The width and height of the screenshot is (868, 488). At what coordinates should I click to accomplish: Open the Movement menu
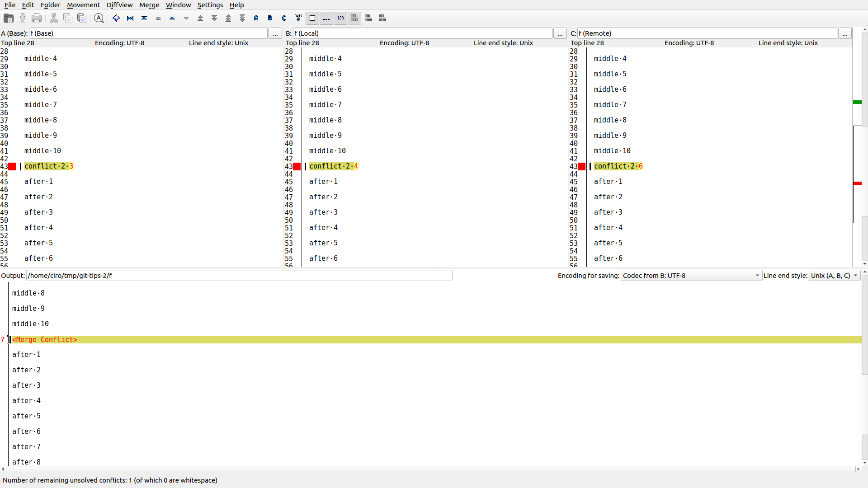click(x=83, y=5)
